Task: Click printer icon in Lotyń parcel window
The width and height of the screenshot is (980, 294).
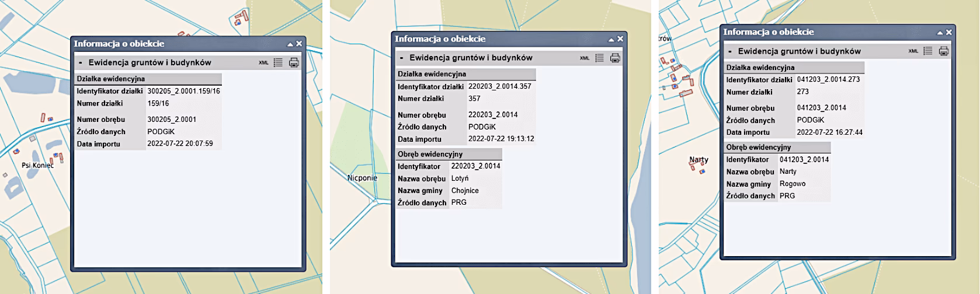Action: [615, 58]
